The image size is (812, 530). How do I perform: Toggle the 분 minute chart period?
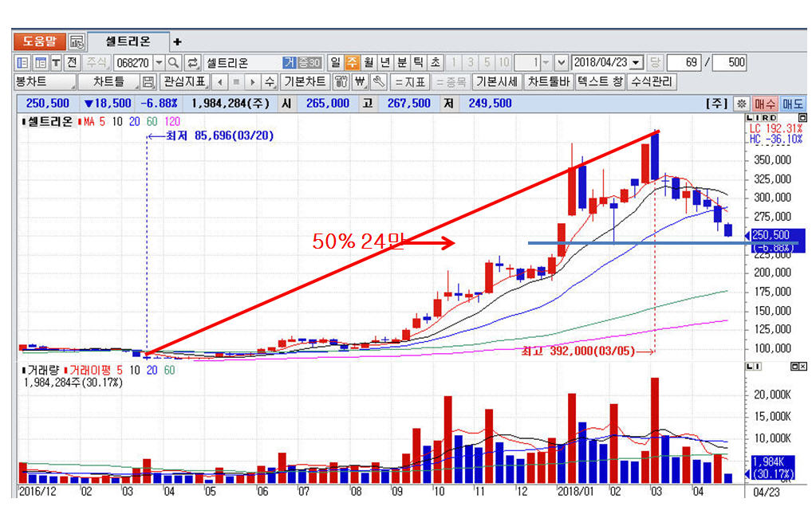click(401, 63)
